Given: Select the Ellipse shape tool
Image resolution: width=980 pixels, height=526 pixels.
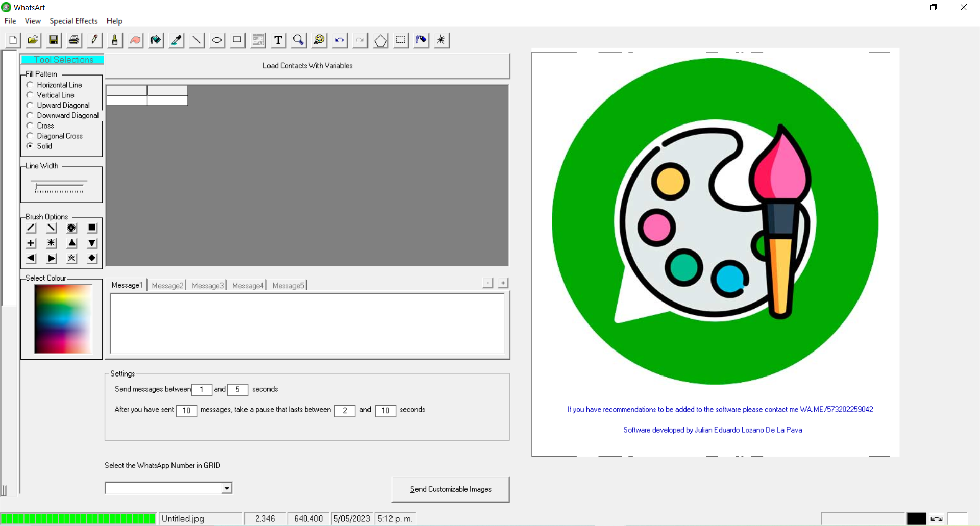Looking at the screenshot, I should point(217,40).
